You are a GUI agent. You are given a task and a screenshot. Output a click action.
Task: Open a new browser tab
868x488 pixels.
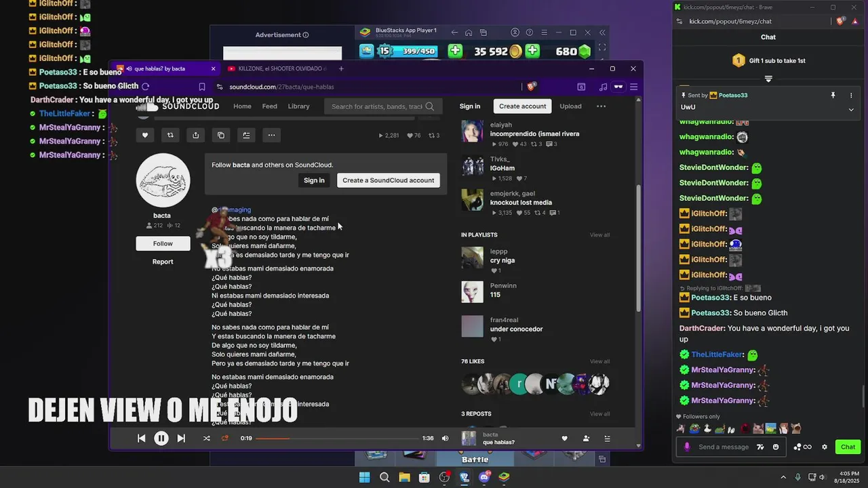tap(341, 68)
